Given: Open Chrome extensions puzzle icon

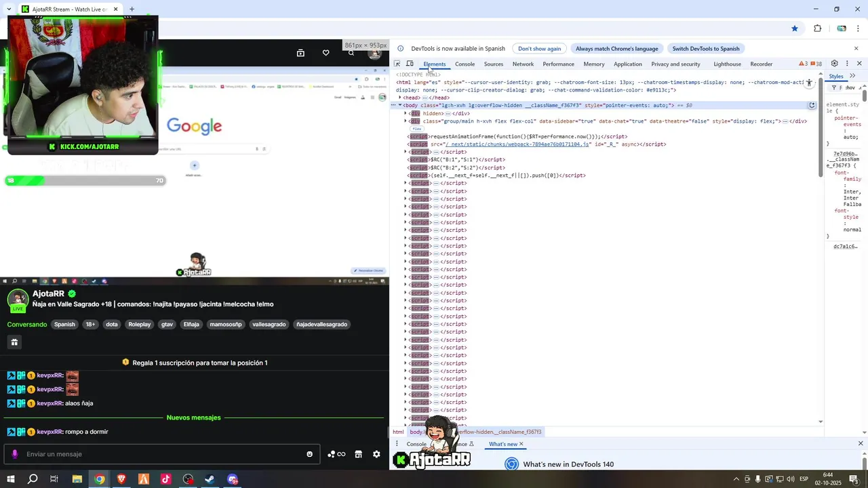Looking at the screenshot, I should pos(817,28).
